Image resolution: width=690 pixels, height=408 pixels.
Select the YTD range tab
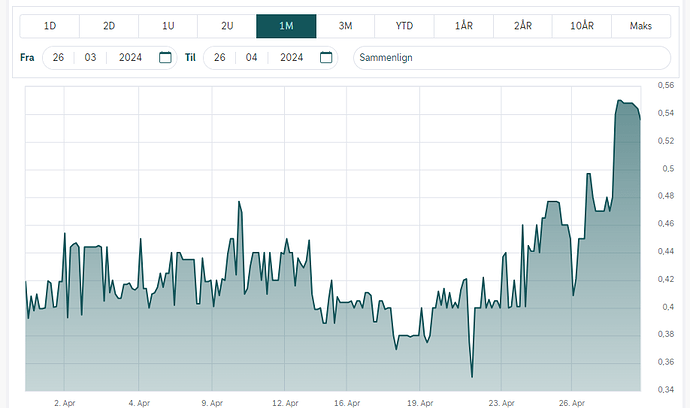404,26
